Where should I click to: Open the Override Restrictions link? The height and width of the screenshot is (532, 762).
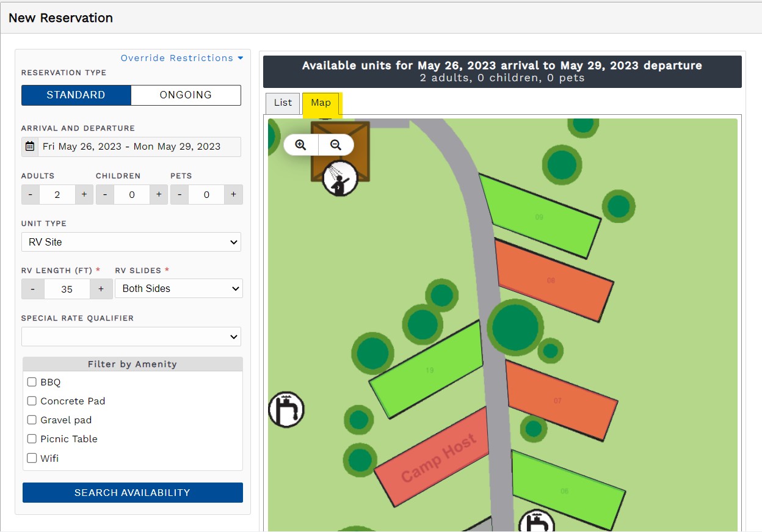pos(181,58)
